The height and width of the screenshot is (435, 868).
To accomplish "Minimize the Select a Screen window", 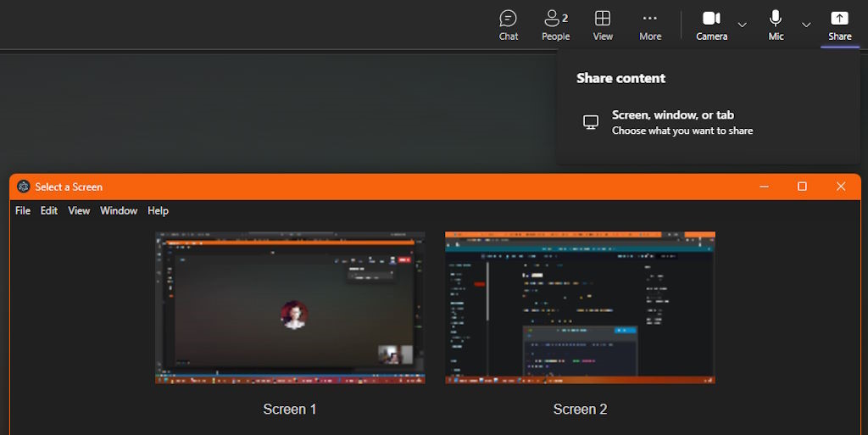I will tap(764, 187).
